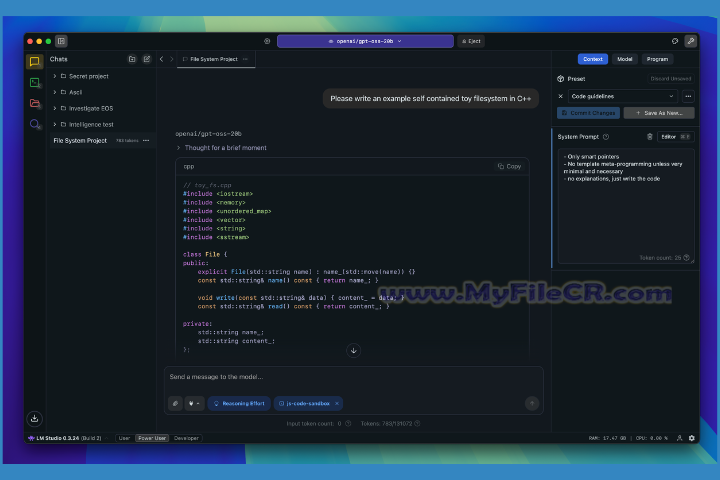
Task: Open model load settings gear icon
Action: 267,41
